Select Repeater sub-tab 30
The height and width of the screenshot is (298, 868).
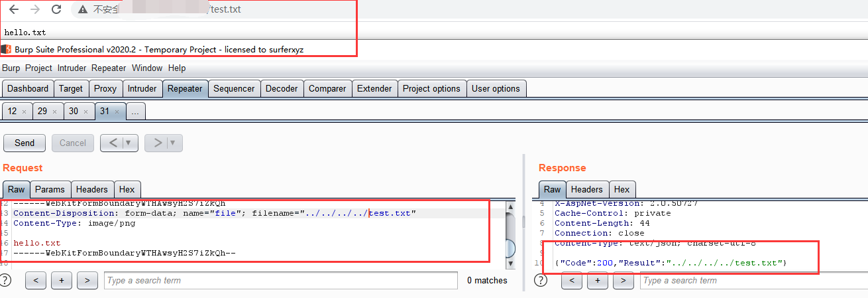pos(74,112)
